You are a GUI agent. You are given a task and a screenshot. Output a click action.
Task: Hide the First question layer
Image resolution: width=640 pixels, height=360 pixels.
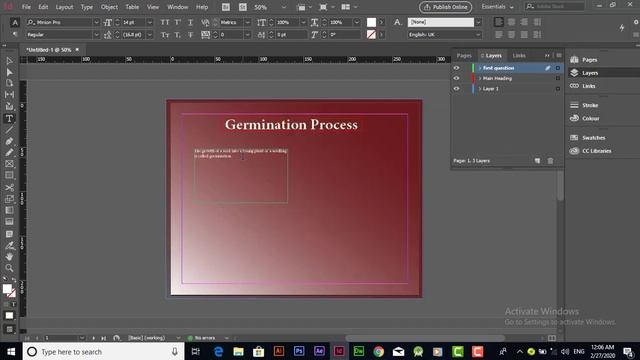(456, 68)
